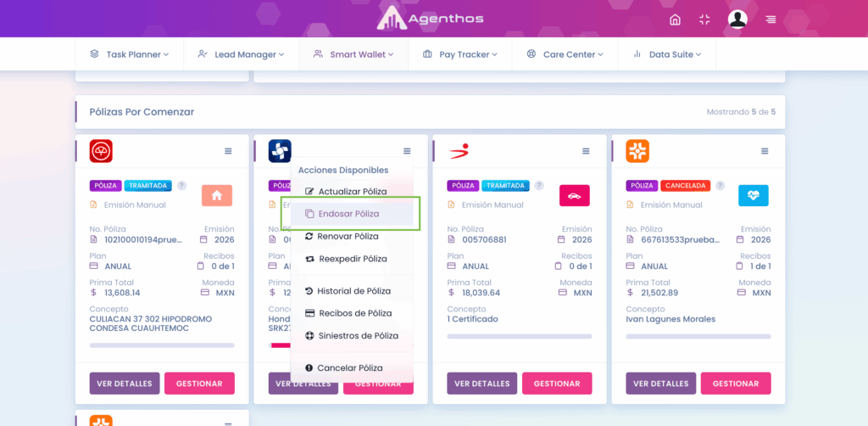Expand the Lead Manager dropdown
The width and height of the screenshot is (868, 426).
click(242, 54)
